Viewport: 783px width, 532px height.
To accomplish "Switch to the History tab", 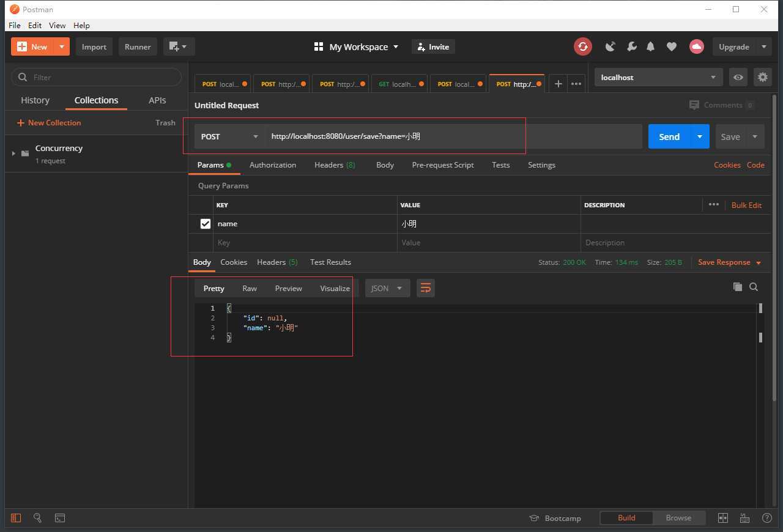I will tap(35, 100).
